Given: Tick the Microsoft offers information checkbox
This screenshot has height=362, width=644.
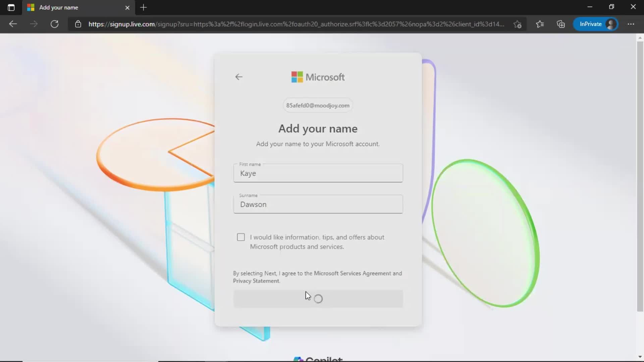Looking at the screenshot, I should pyautogui.click(x=241, y=237).
